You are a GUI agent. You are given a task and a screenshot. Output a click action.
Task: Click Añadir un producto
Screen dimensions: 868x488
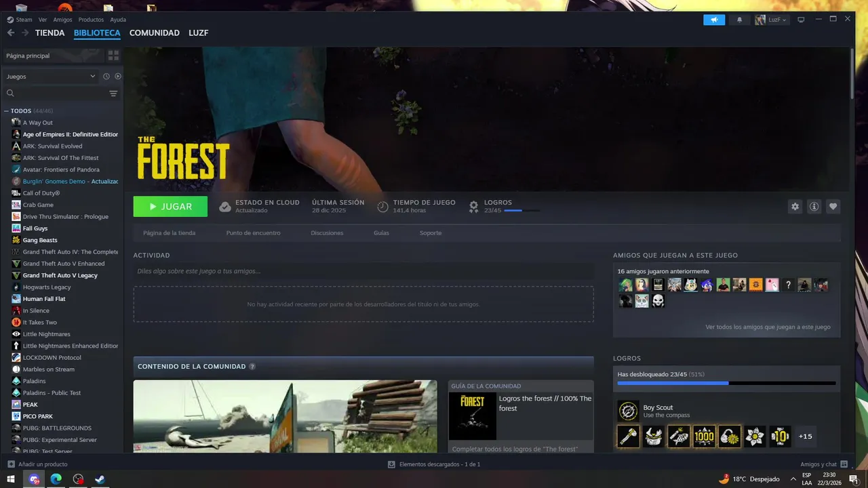38,464
